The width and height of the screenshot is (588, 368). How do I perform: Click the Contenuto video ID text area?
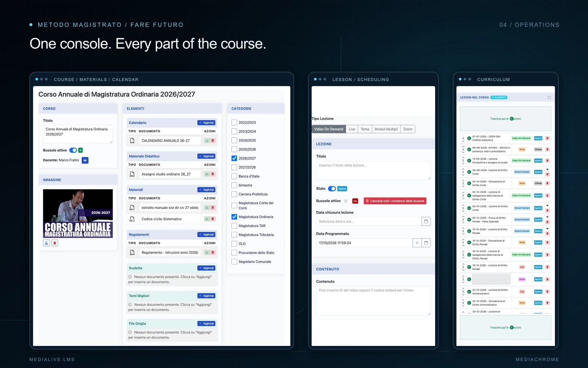pos(373,301)
